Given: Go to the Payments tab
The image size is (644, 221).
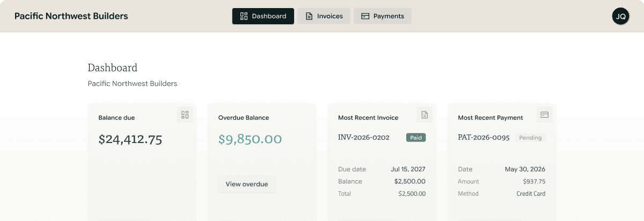Looking at the screenshot, I should (x=383, y=16).
